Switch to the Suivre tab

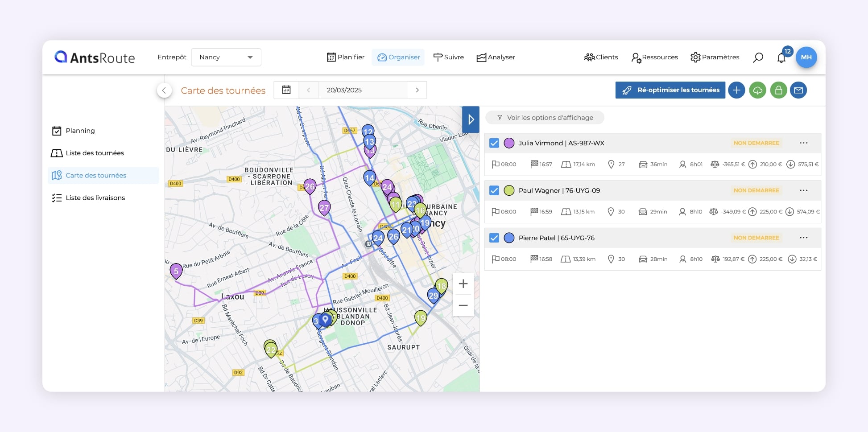[x=449, y=57]
